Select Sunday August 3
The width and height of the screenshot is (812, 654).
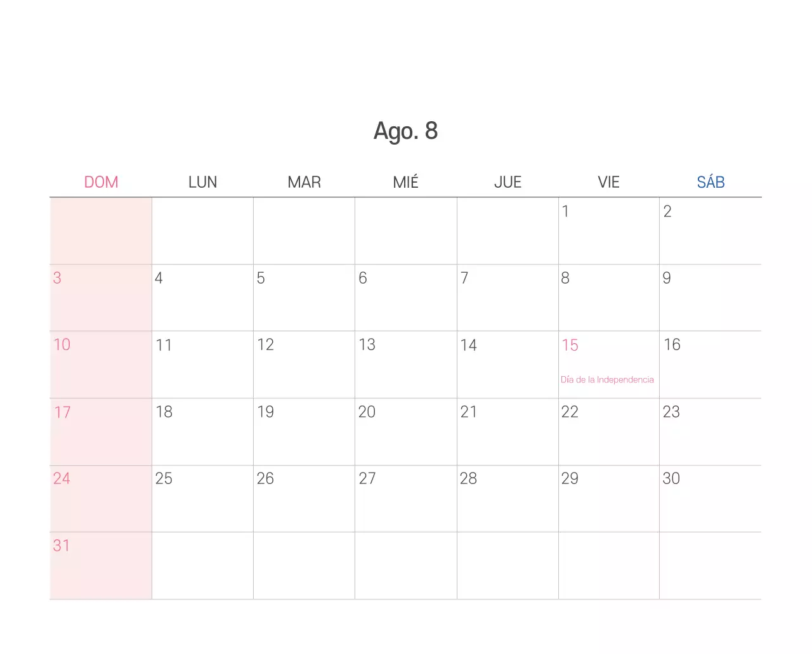pos(101,298)
